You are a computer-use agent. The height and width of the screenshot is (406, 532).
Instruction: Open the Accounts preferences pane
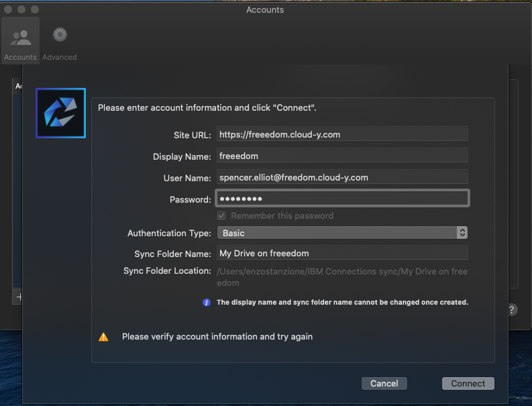(20, 42)
